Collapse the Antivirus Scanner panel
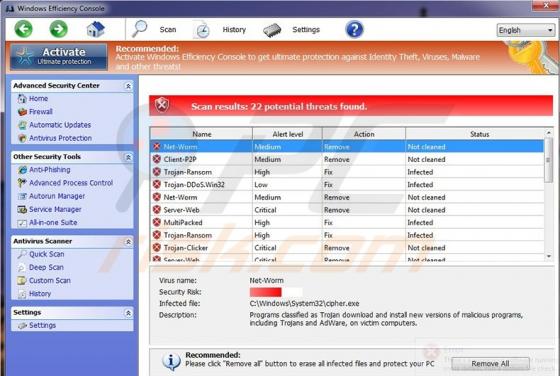Viewport: 560px width, 376px height. point(128,242)
